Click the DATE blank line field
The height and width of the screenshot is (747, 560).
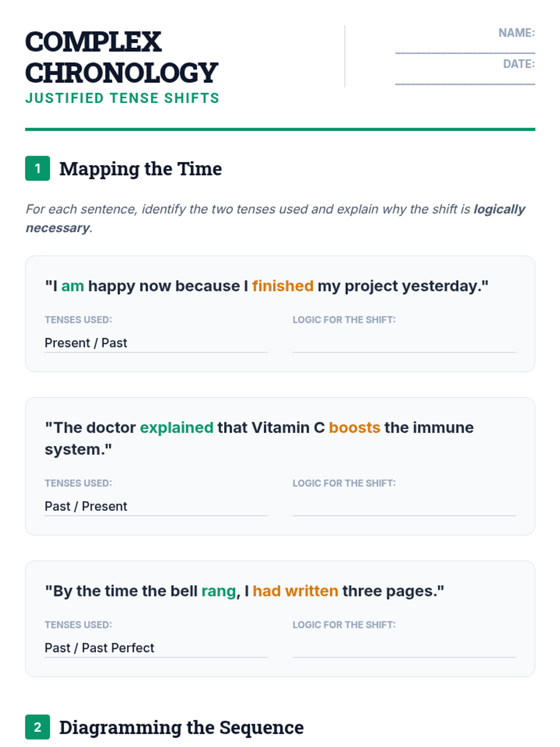click(465, 78)
